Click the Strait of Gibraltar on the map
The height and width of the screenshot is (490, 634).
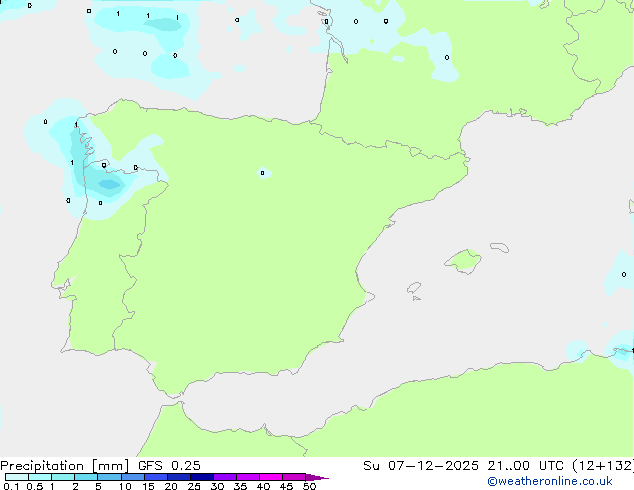[x=176, y=398]
